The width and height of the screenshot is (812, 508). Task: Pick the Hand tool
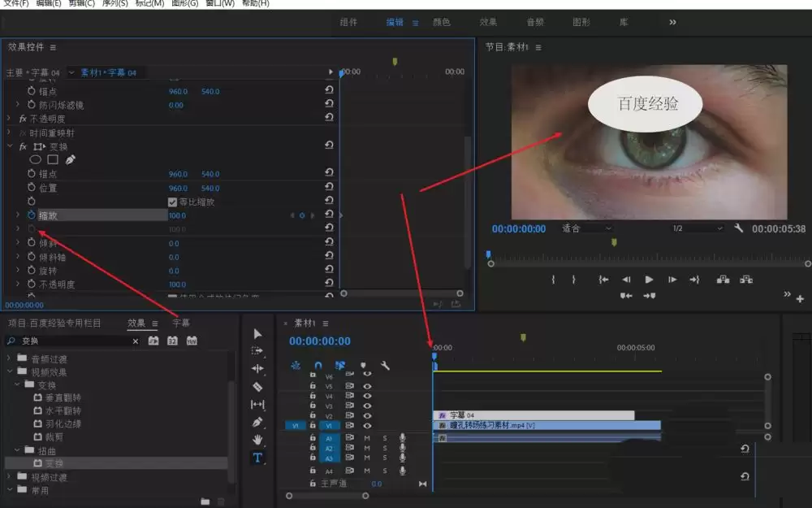tap(257, 440)
